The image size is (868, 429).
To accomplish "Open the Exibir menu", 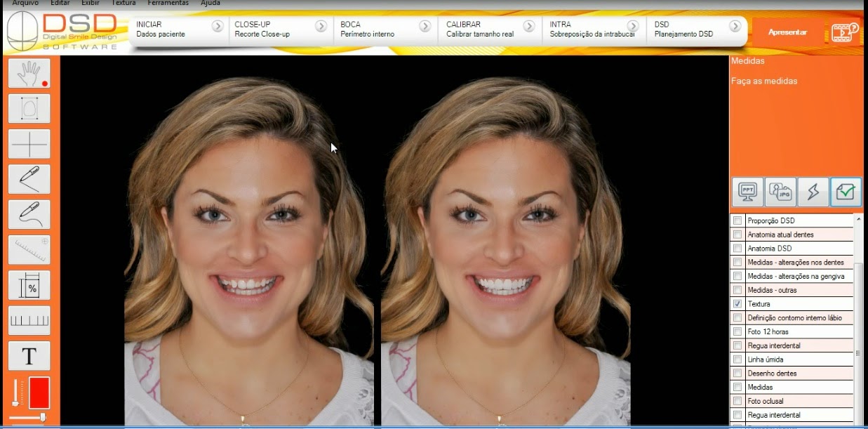I will coord(90,3).
